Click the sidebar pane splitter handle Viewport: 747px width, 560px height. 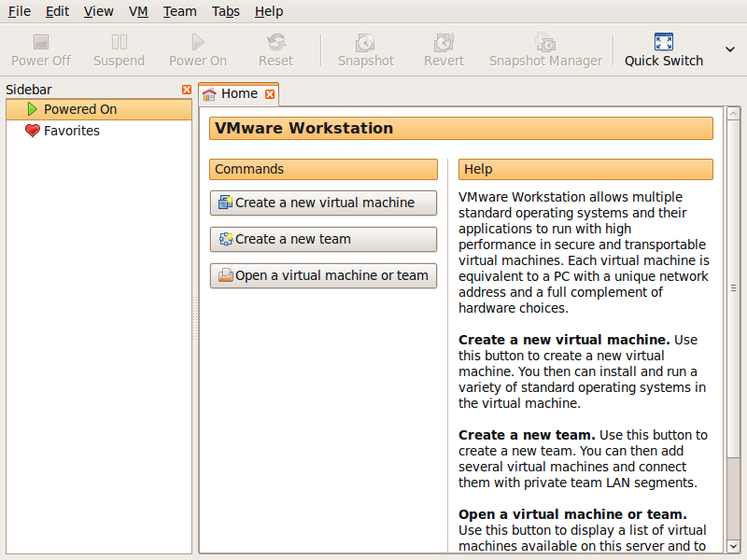tap(195, 318)
